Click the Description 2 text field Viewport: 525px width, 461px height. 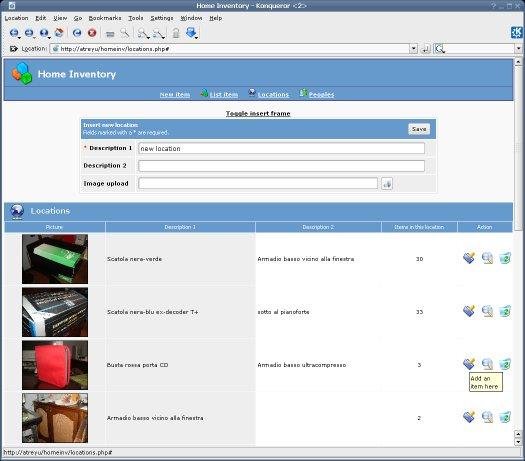[x=282, y=166]
